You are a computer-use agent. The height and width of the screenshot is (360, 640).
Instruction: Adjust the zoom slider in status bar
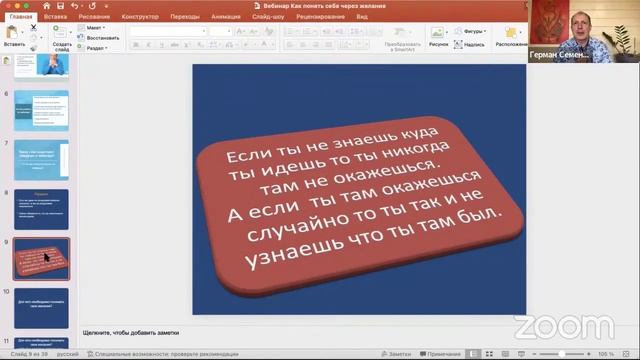[x=562, y=354]
